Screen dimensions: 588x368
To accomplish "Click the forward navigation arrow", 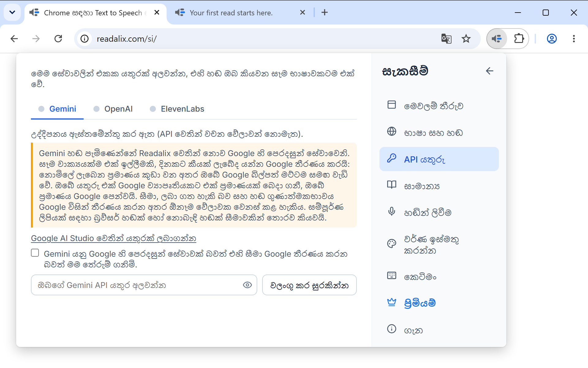I will click(x=36, y=39).
